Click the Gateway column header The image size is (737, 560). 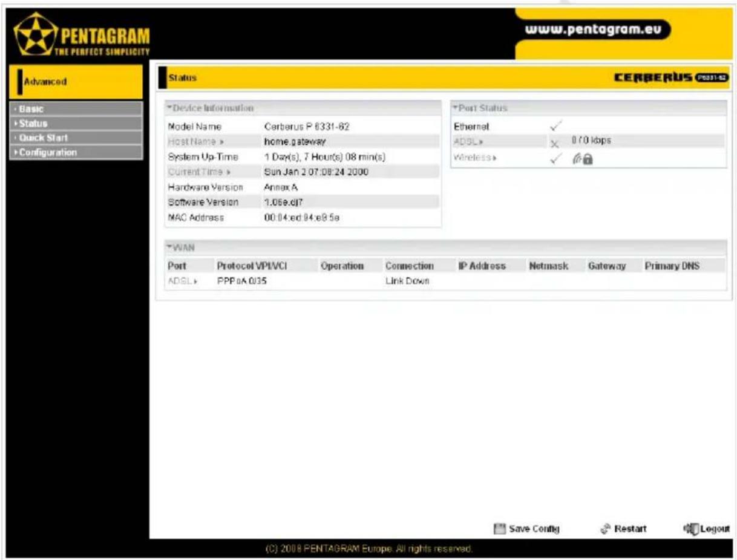tap(606, 266)
